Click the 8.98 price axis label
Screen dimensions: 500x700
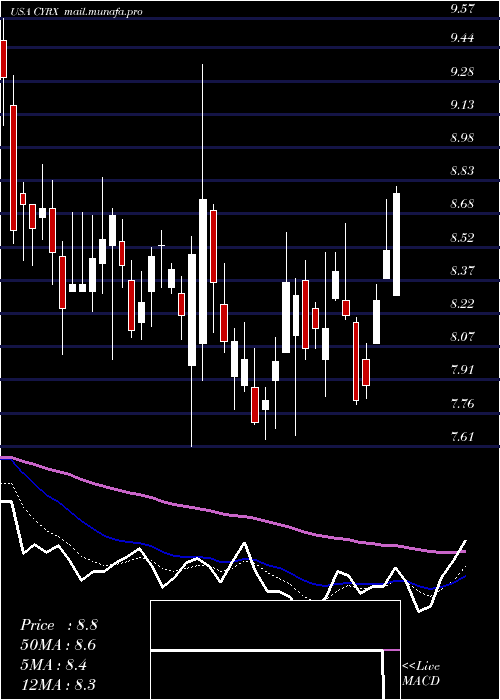[x=462, y=138]
